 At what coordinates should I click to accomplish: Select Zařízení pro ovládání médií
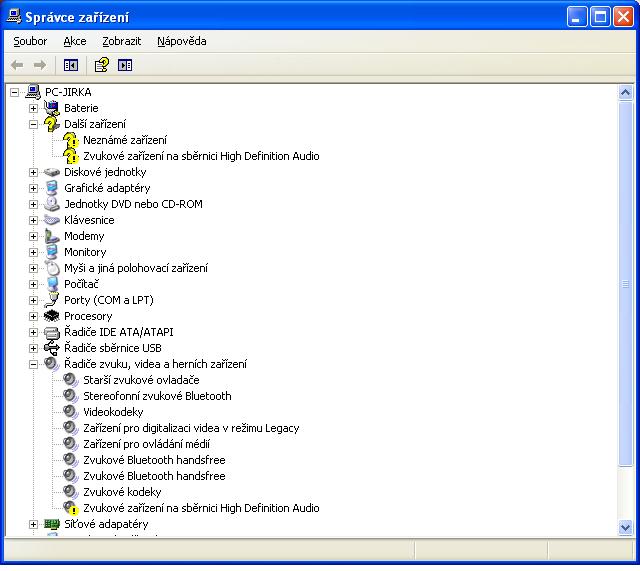(147, 444)
